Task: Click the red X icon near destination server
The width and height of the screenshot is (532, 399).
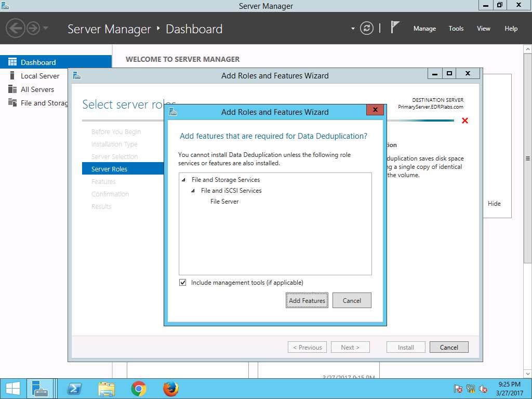Action: (x=465, y=121)
